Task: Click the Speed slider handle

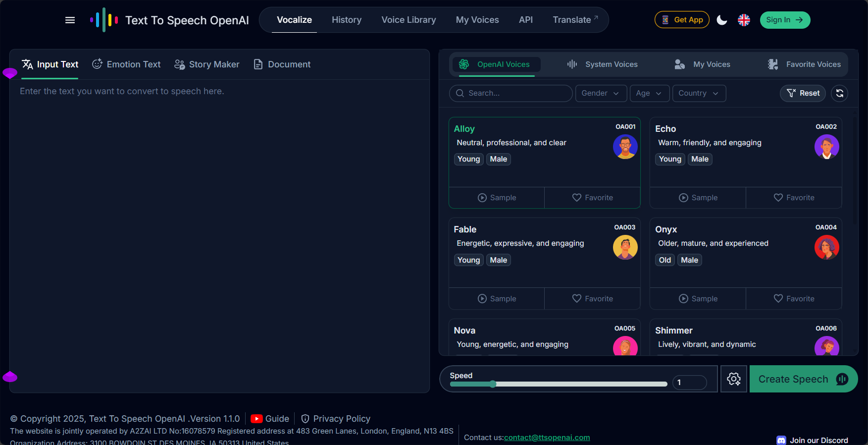Action: tap(493, 384)
